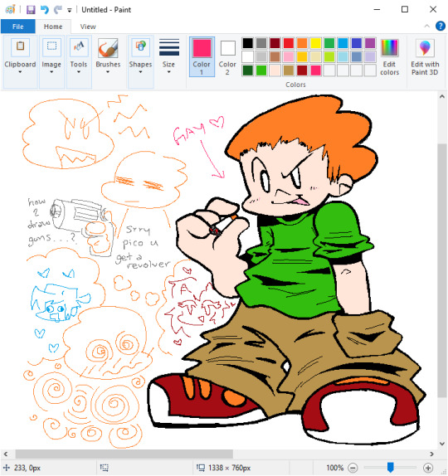Pick the rose pink swatch
This screenshot has width=448, height=476.
click(289, 56)
